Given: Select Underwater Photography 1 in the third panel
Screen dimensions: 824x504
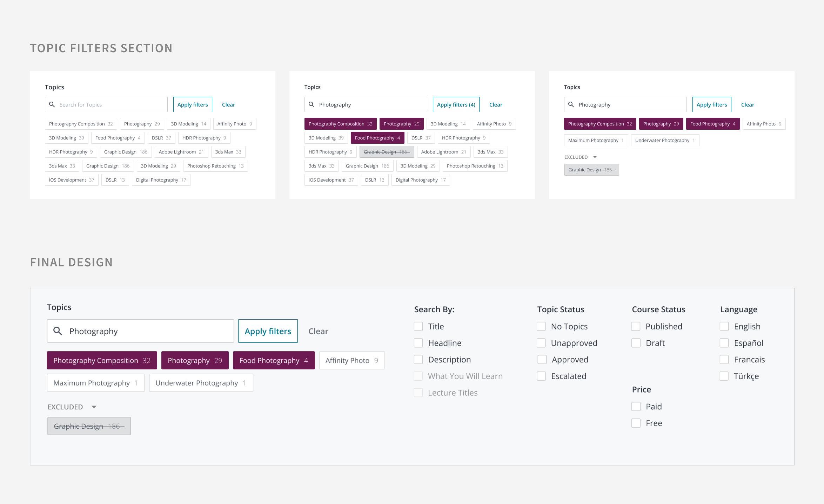Looking at the screenshot, I should (x=665, y=140).
